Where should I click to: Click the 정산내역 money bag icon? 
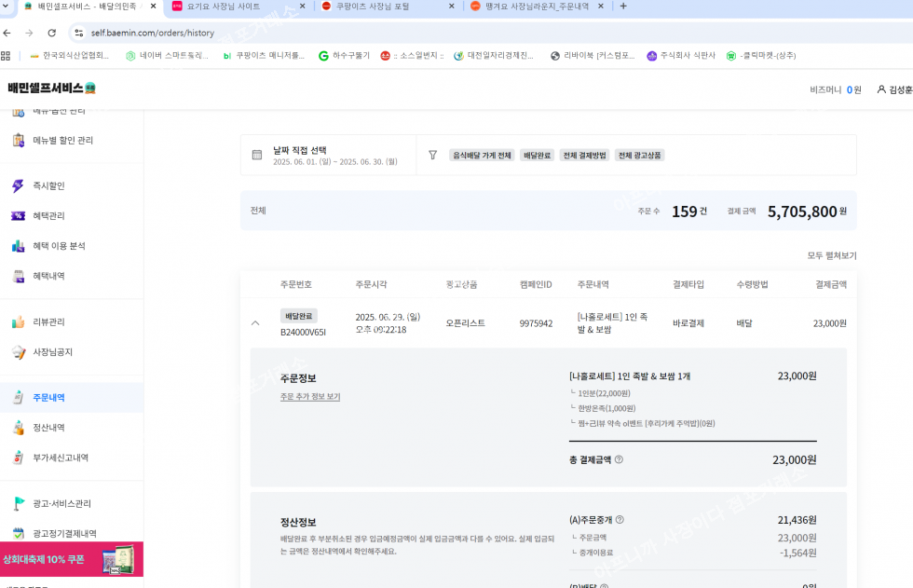[x=18, y=428]
